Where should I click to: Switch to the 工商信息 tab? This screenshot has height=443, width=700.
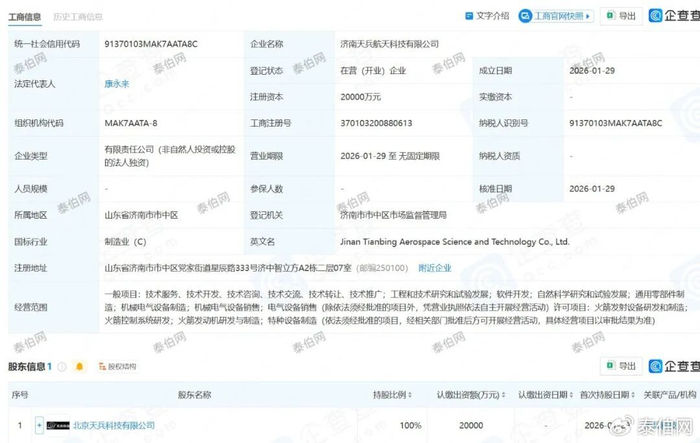click(25, 17)
